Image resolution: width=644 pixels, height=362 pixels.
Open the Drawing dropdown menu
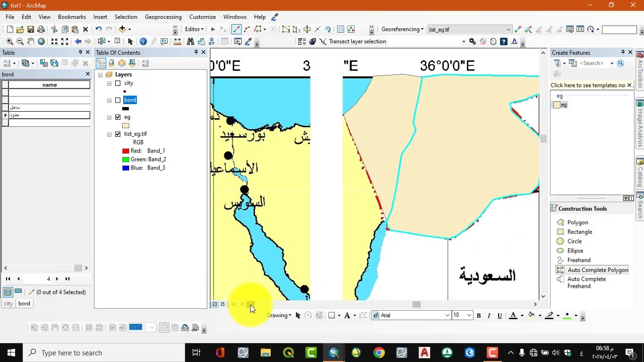coord(279,315)
